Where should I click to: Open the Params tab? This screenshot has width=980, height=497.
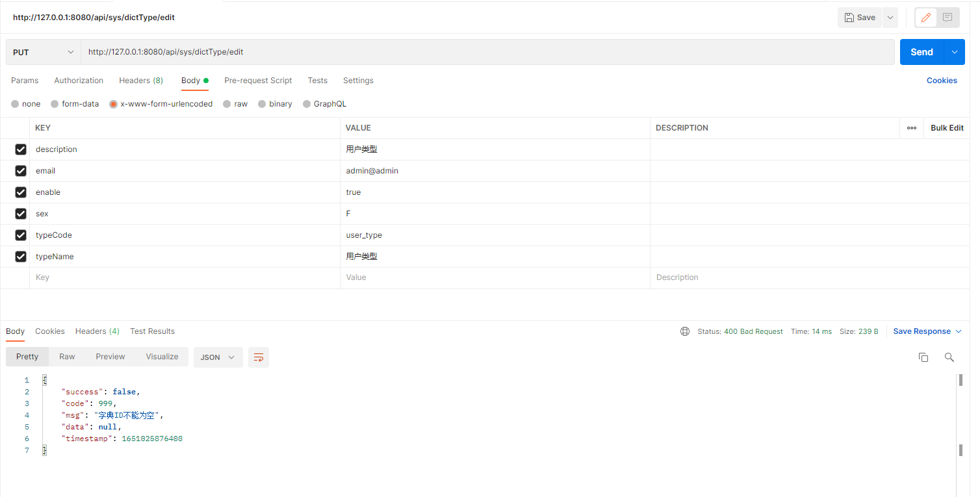[25, 81]
